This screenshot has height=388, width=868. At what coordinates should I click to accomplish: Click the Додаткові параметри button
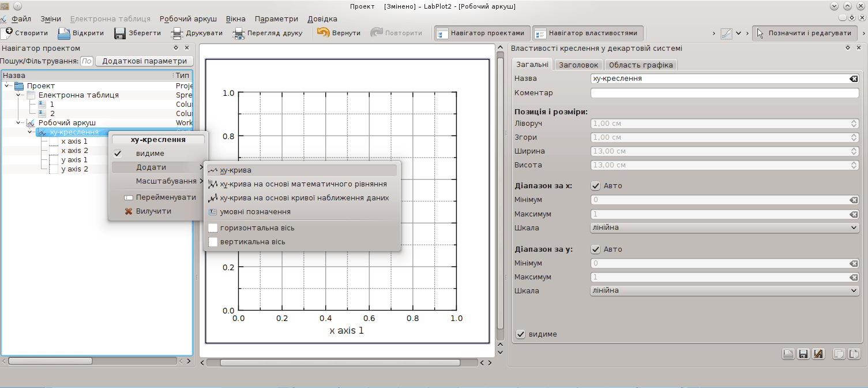pyautogui.click(x=144, y=61)
